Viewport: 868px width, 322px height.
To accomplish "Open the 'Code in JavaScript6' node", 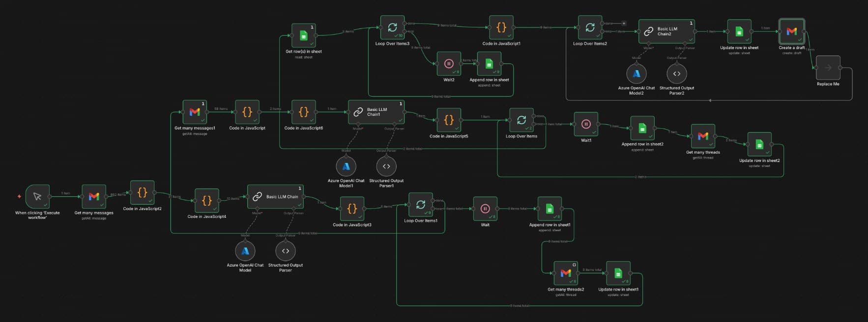I will 304,112.
